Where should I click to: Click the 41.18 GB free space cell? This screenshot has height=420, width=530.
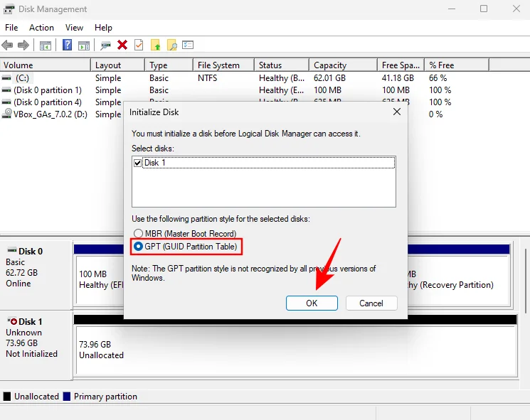point(398,78)
